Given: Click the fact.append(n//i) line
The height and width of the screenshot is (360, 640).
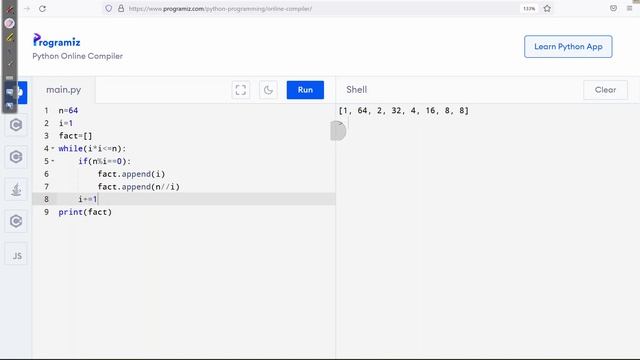Looking at the screenshot, I should click(139, 187).
